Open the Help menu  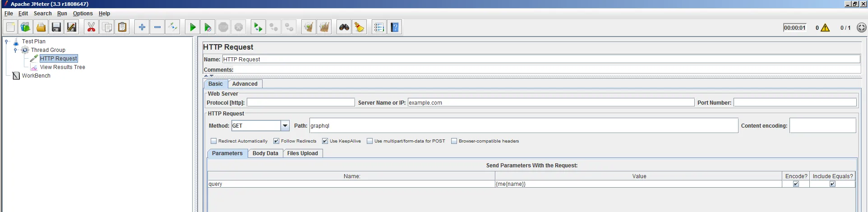coord(104,14)
